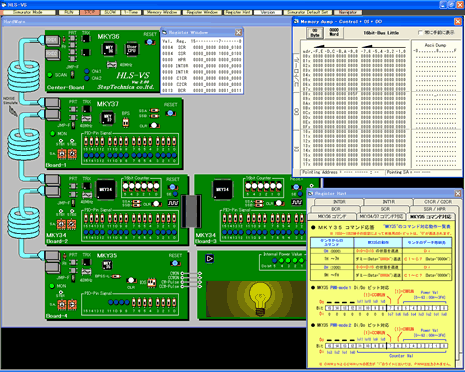Switch to the INT0R tab in Register Hint
Viewport: 465px width, 372px height.
coord(339,202)
